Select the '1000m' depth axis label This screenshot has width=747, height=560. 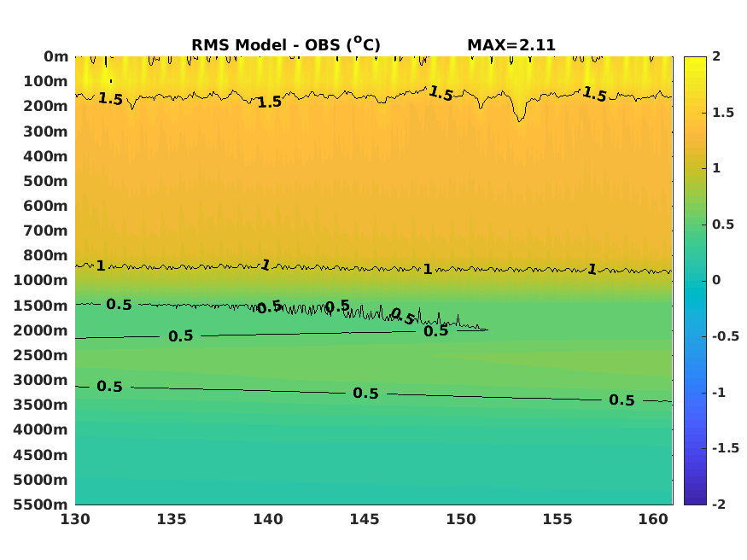[x=41, y=280]
